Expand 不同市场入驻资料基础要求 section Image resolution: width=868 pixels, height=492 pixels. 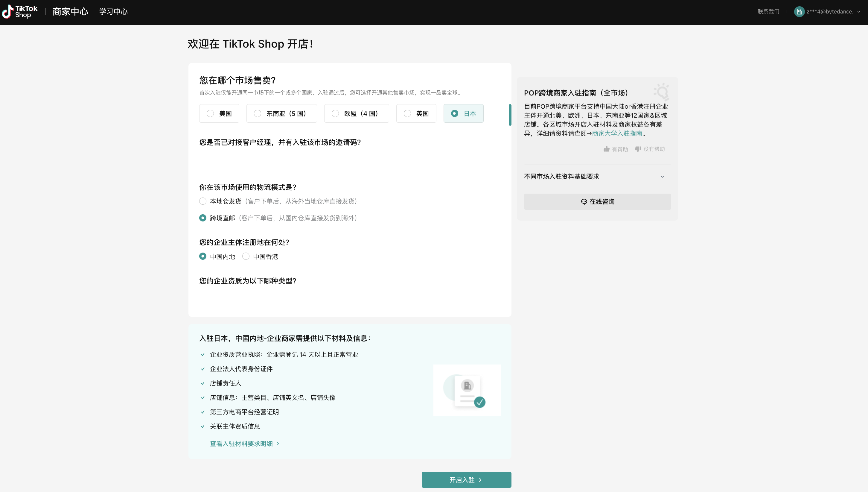click(x=662, y=176)
